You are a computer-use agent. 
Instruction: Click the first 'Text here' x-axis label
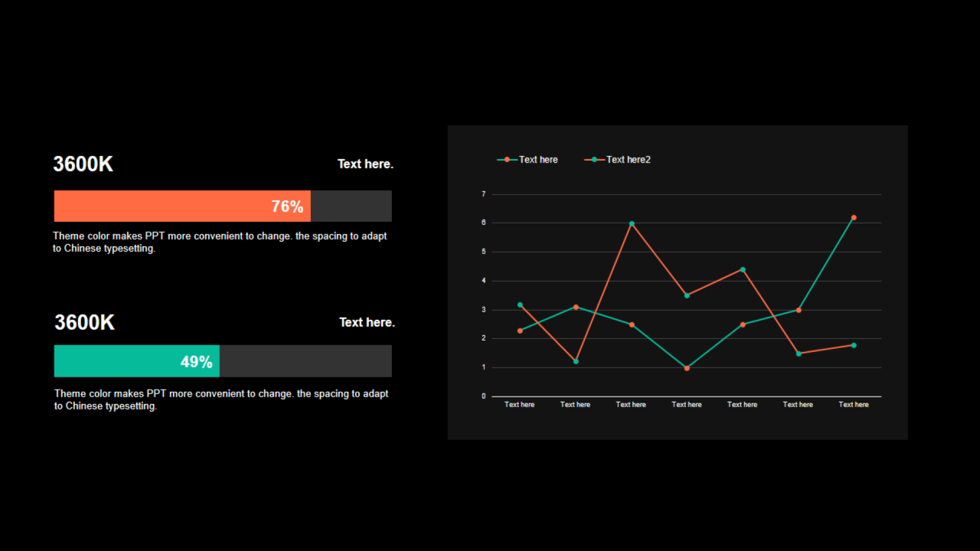(520, 404)
